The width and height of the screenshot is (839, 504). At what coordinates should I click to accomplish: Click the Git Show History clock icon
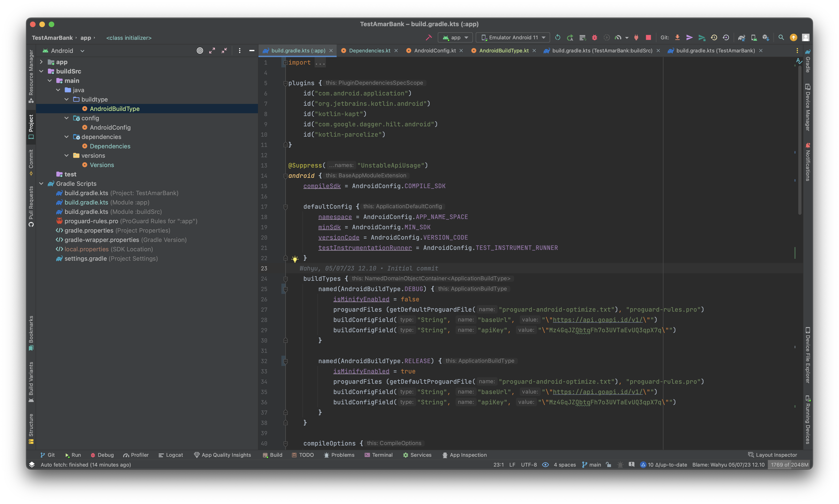pos(714,37)
